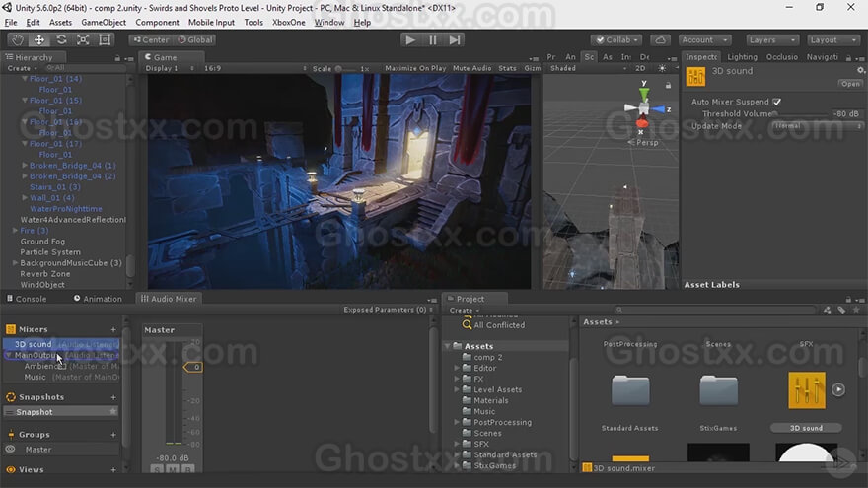Open the Layers dropdown
868x488 pixels.
click(771, 39)
